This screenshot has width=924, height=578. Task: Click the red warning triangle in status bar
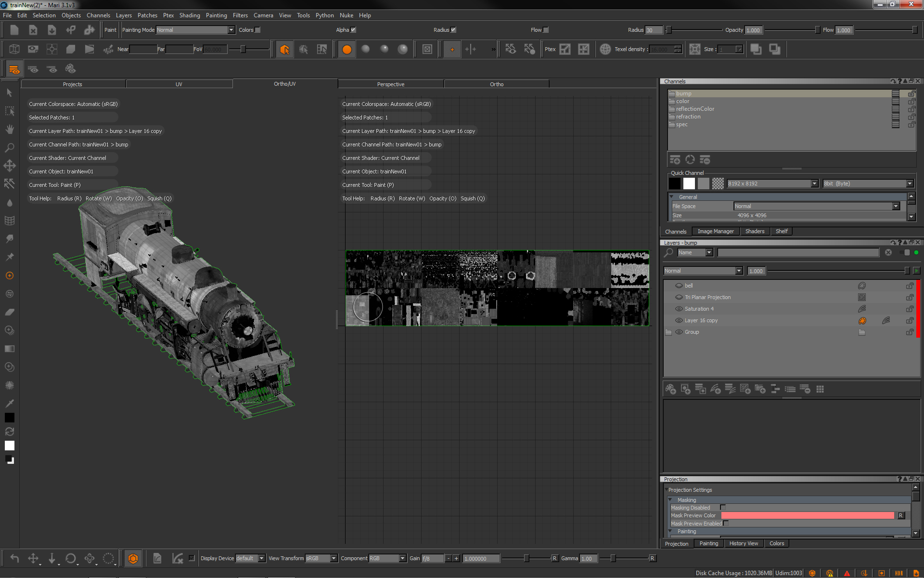coord(847,573)
